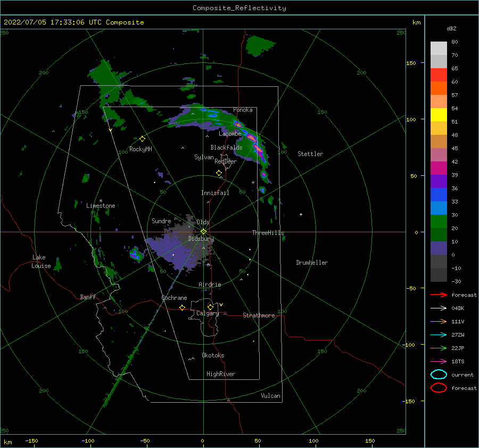Pick the orange 60 dBZ color swatch

pos(439,88)
